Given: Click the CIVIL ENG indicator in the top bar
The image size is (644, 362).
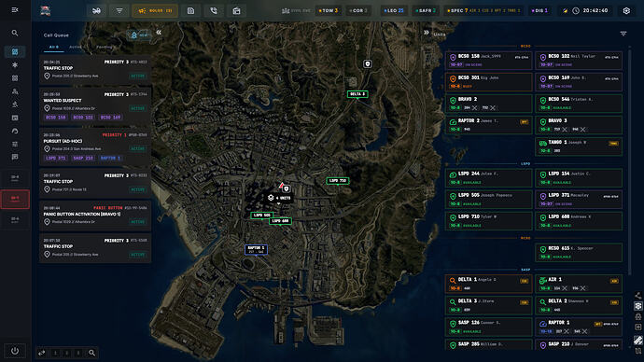Looking at the screenshot, I should [296, 10].
